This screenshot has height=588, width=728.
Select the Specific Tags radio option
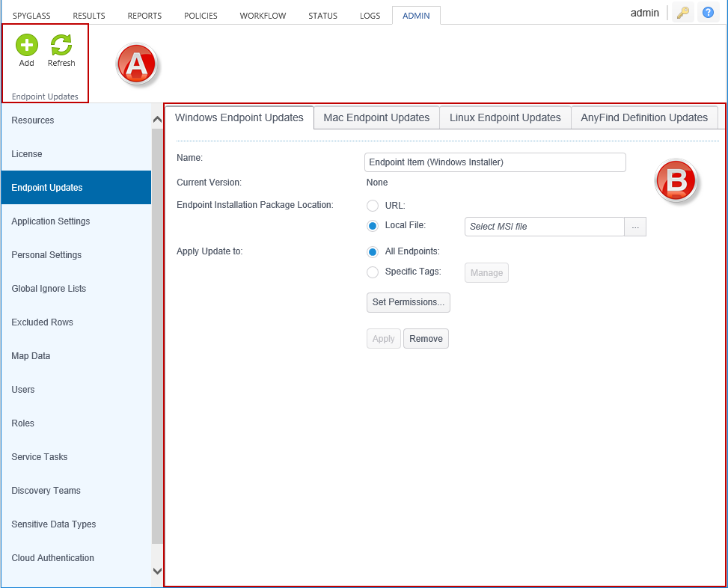(373, 272)
